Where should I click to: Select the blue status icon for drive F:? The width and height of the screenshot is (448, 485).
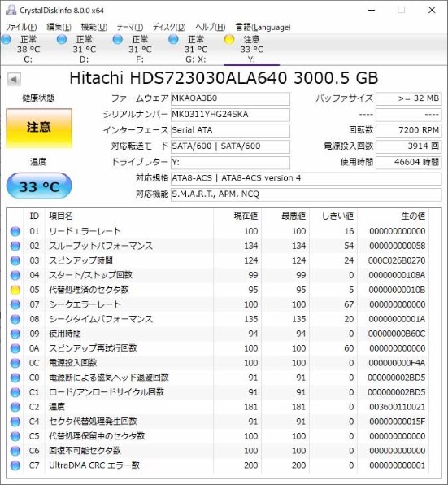point(117,40)
